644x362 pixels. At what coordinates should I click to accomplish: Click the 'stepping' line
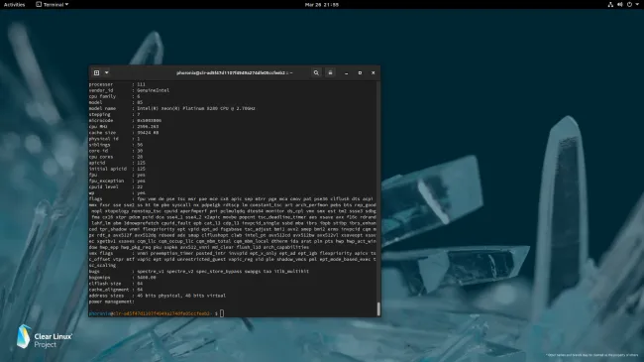point(115,115)
